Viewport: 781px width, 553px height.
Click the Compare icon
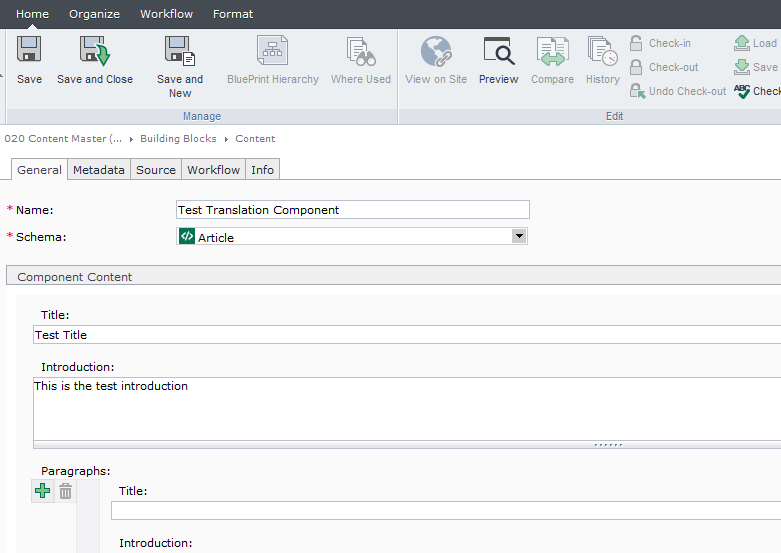(552, 52)
